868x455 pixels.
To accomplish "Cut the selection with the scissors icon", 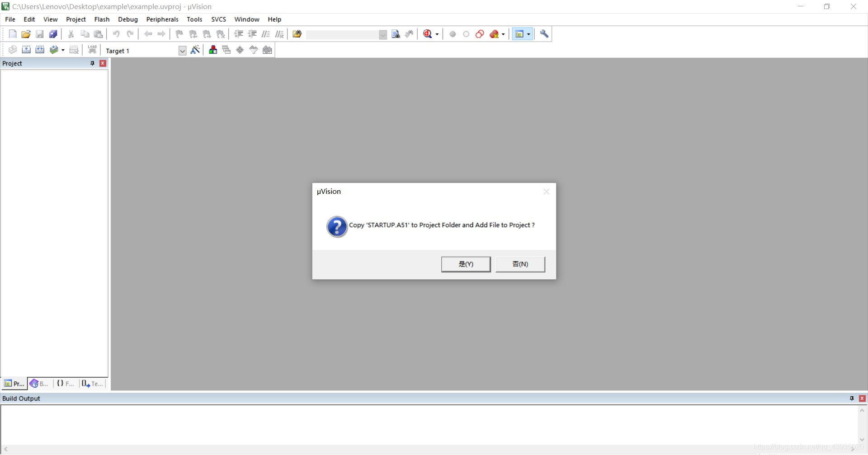I will click(x=71, y=34).
